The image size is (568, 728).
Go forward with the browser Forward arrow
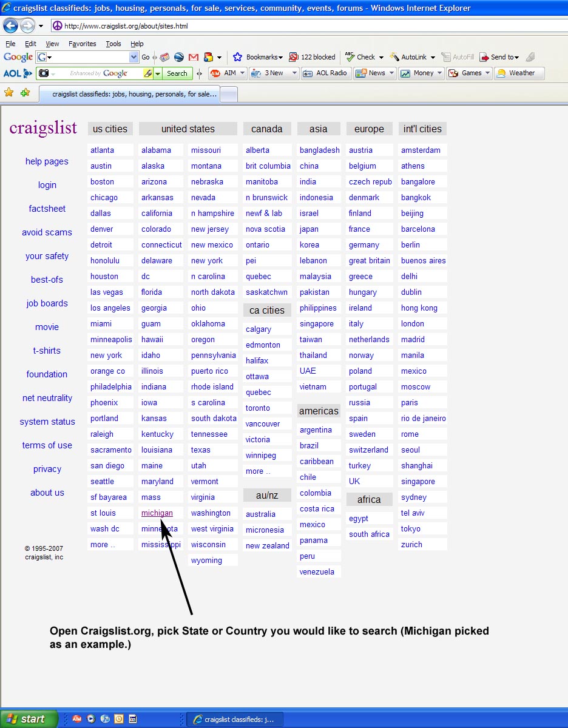[x=27, y=25]
